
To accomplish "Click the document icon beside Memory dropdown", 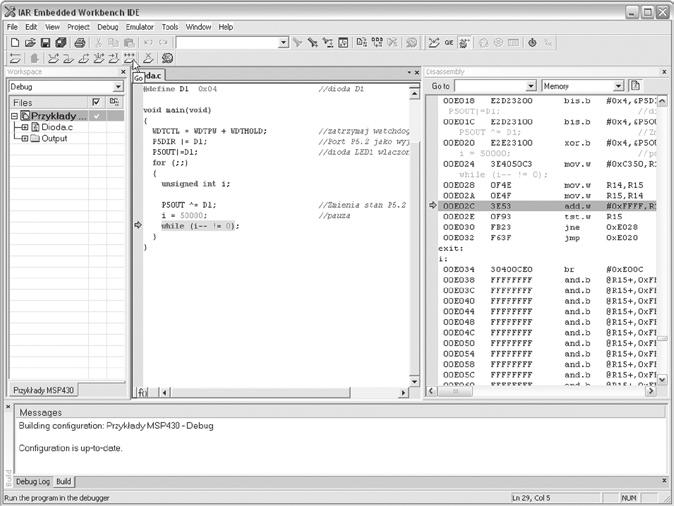I will point(635,86).
